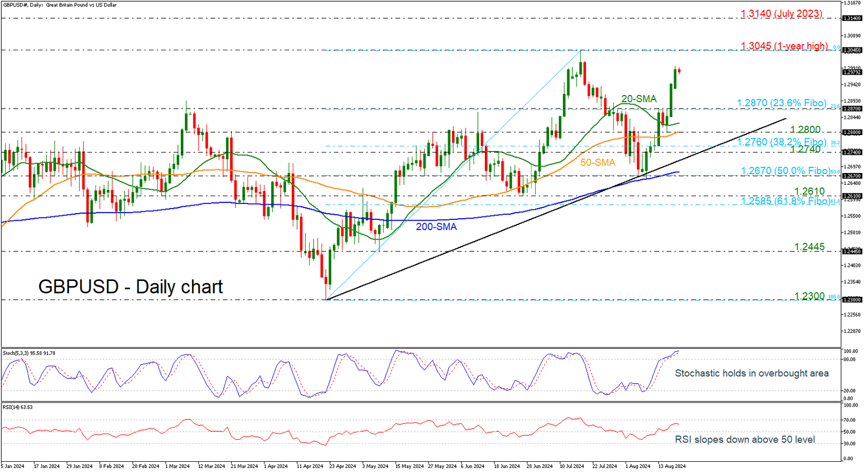Image resolution: width=868 pixels, height=472 pixels.
Task: Click the 1.3045 (1-year high) label
Action: (x=783, y=46)
